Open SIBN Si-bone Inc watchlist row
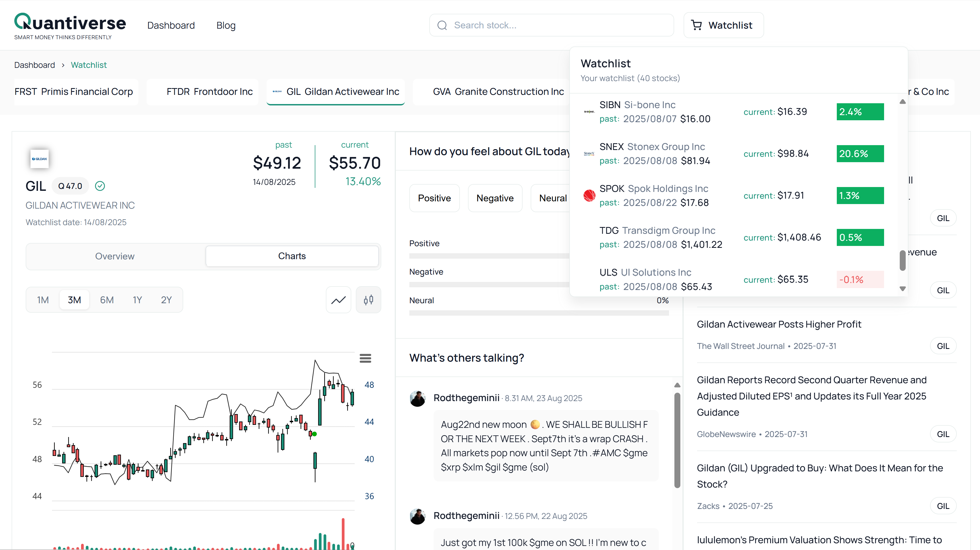This screenshot has width=980, height=550. tap(734, 112)
